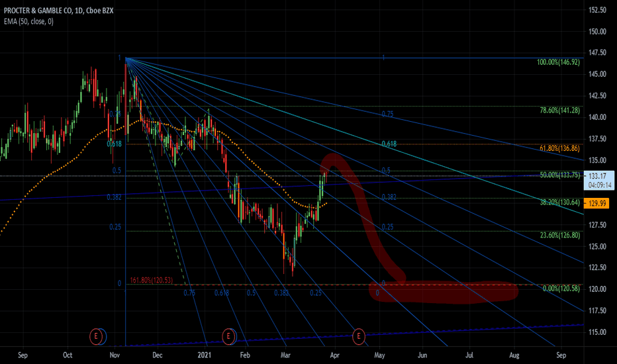The image size is (617, 364).
Task: Click the Aug label on time axis
Action: 514,355
